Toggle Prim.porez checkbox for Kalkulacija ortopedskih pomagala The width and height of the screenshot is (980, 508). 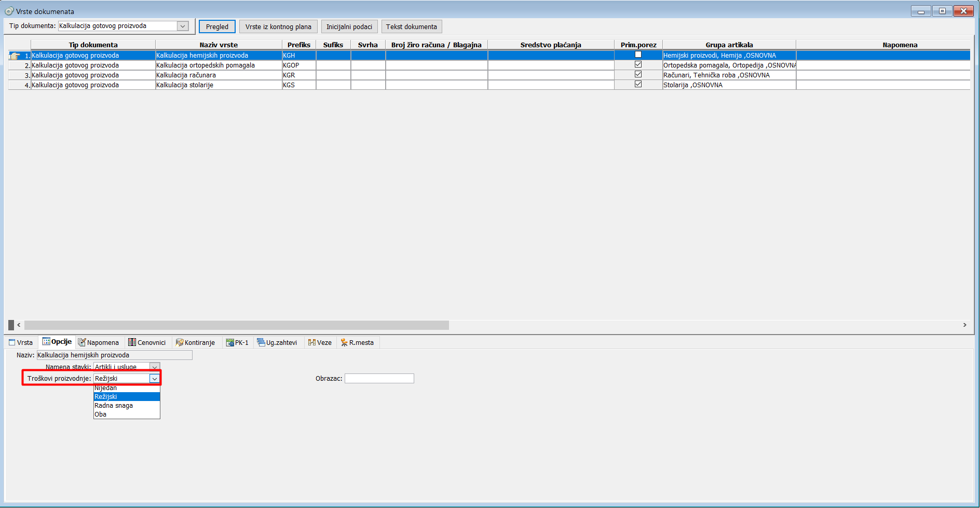638,64
